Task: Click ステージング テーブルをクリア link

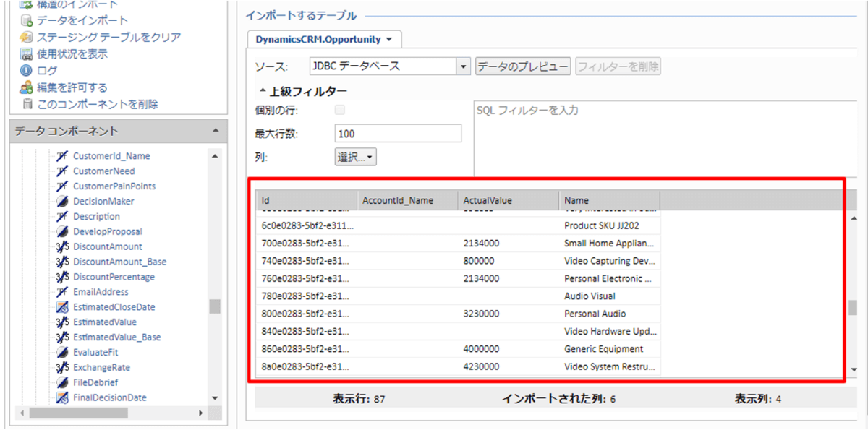Action: pyautogui.click(x=109, y=37)
